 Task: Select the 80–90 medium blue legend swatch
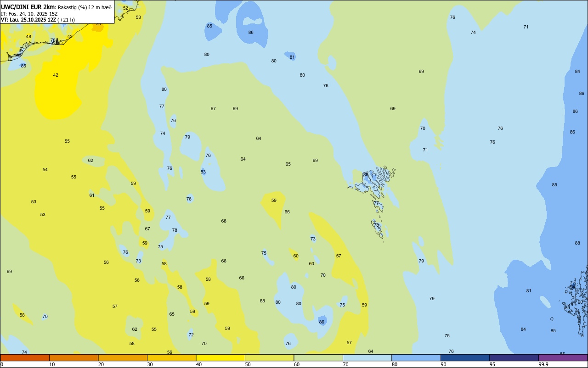(x=416, y=357)
